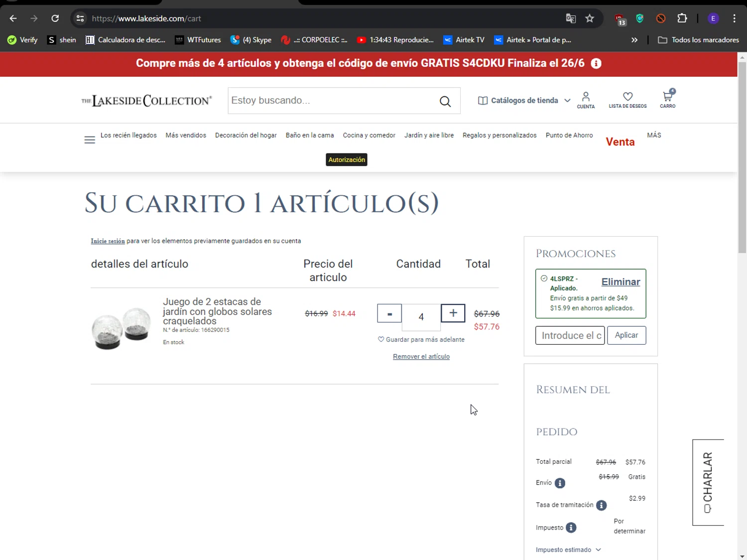Open the Verify bookmark

[23, 40]
